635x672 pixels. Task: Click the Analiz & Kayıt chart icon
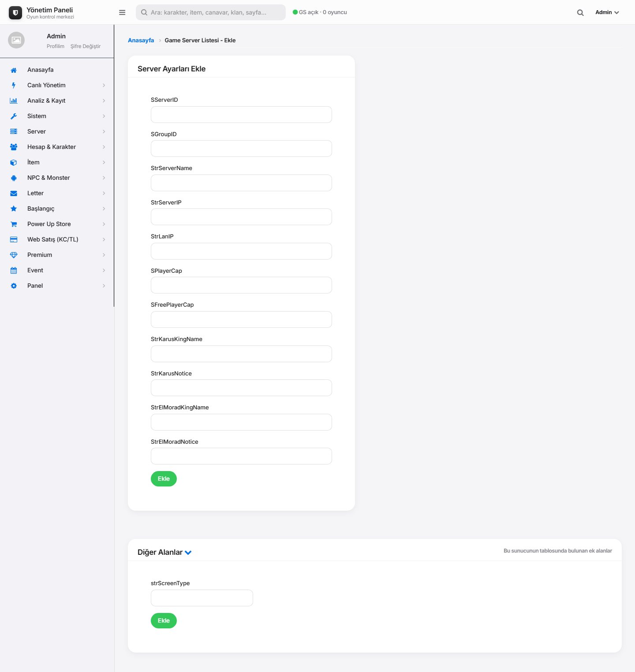(x=14, y=101)
